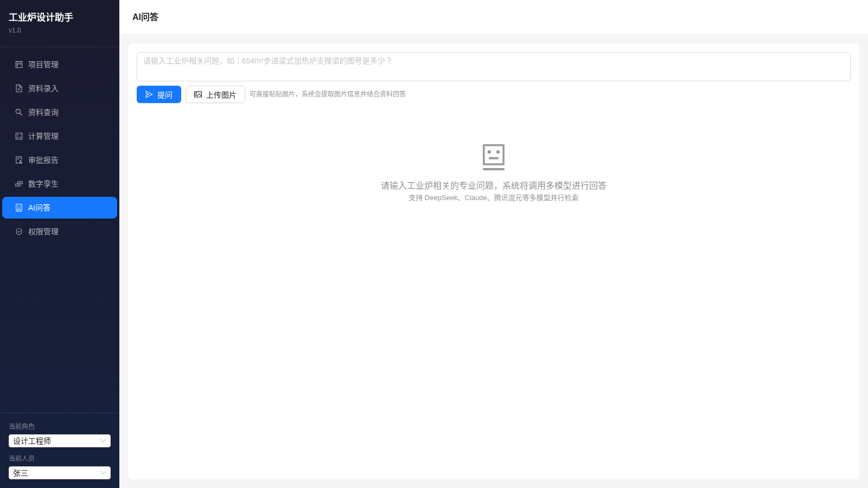Click the 工业炉设计助手 app title
868x488 pixels.
[x=41, y=17]
